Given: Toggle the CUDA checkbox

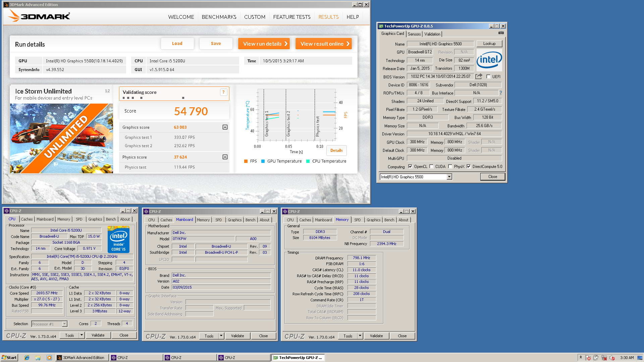Looking at the screenshot, I should pyautogui.click(x=431, y=167).
